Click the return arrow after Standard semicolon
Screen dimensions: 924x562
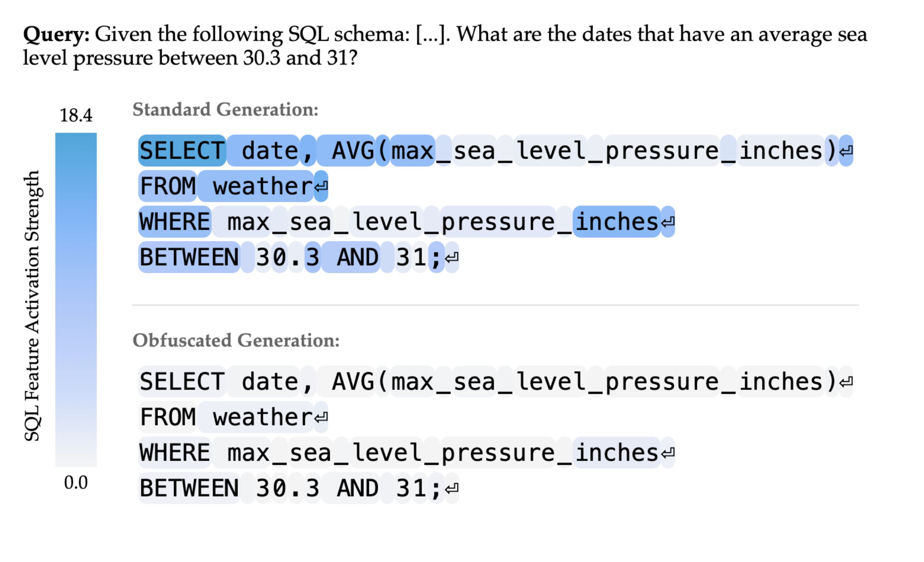[x=452, y=258]
